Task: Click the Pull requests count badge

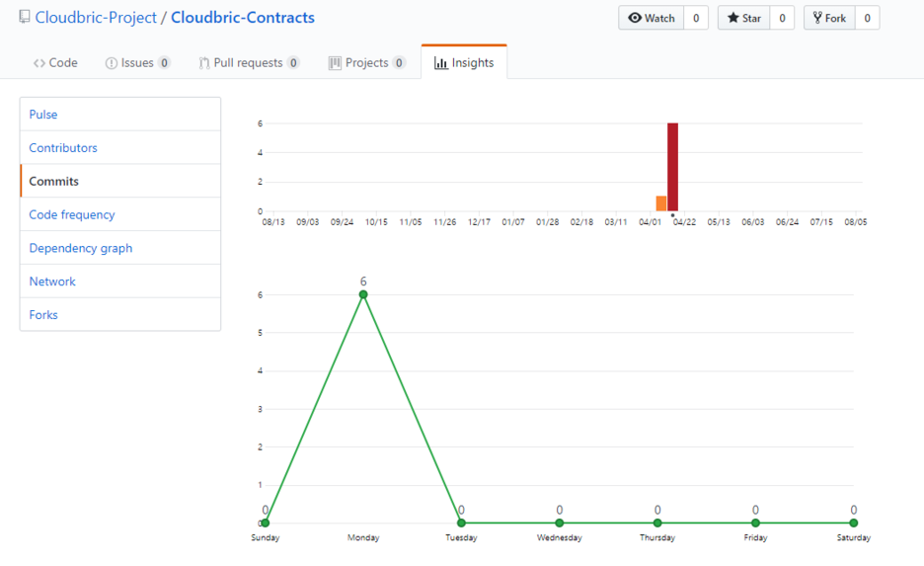Action: click(293, 62)
